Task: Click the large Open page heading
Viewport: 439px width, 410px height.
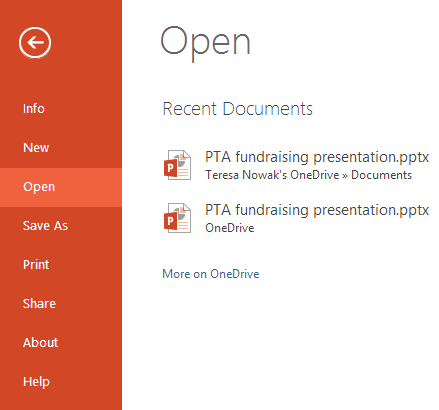Action: click(x=206, y=42)
